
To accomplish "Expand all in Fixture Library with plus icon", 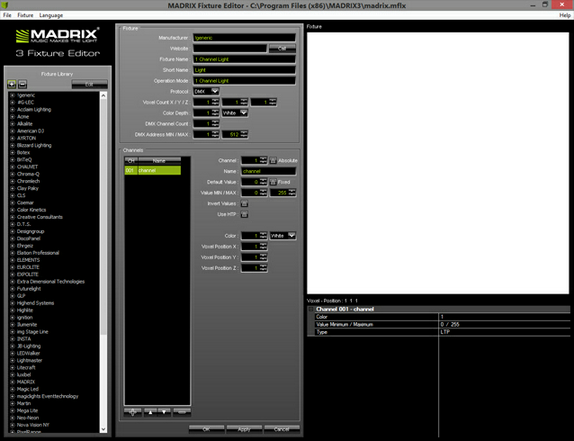I will click(12, 85).
